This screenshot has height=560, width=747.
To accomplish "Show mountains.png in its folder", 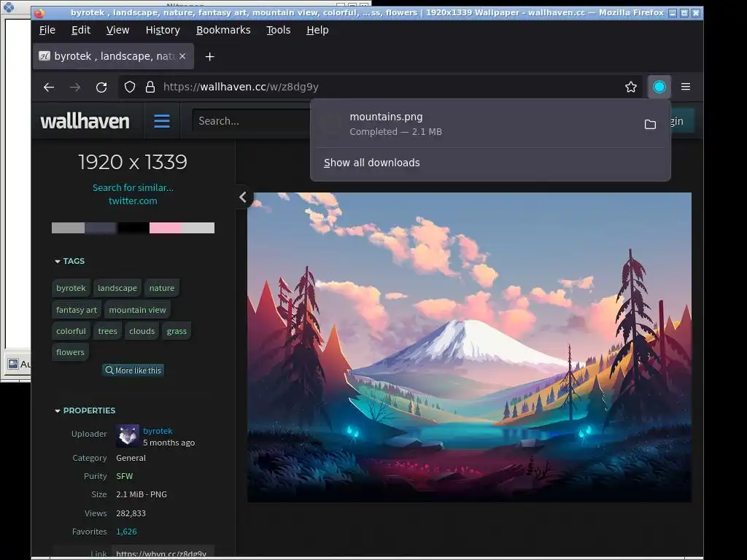I will tap(650, 124).
